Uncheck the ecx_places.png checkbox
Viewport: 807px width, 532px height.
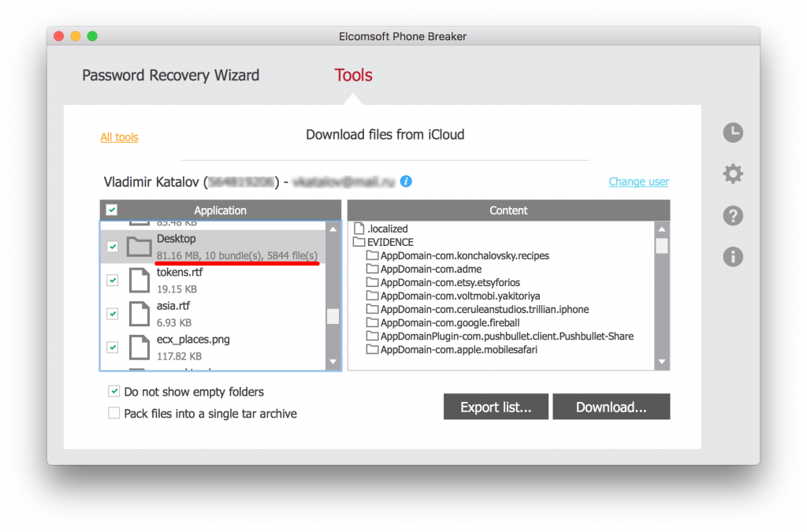[x=112, y=348]
